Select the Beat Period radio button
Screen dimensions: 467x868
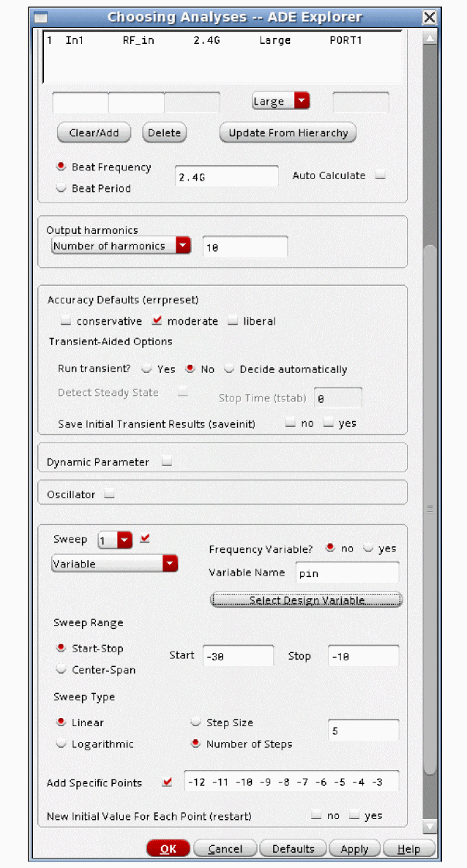click(62, 188)
